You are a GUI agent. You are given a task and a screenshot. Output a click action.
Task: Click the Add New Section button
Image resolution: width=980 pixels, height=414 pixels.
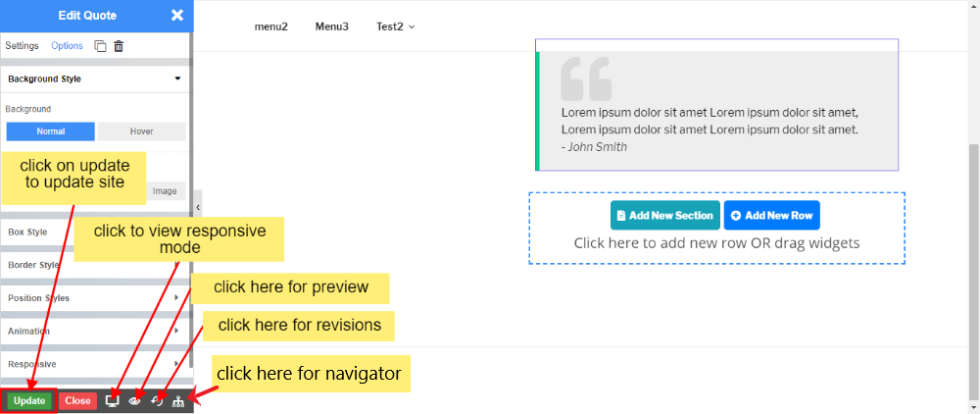click(x=664, y=215)
